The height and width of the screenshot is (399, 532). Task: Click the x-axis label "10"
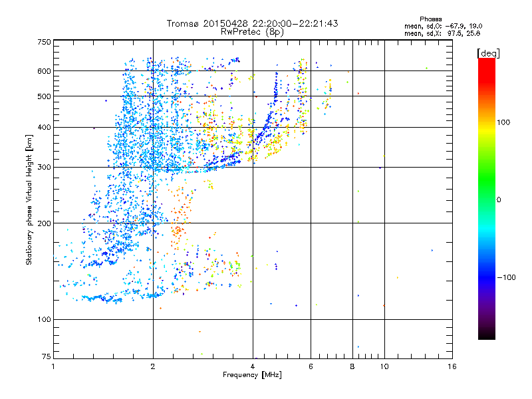tap(384, 366)
